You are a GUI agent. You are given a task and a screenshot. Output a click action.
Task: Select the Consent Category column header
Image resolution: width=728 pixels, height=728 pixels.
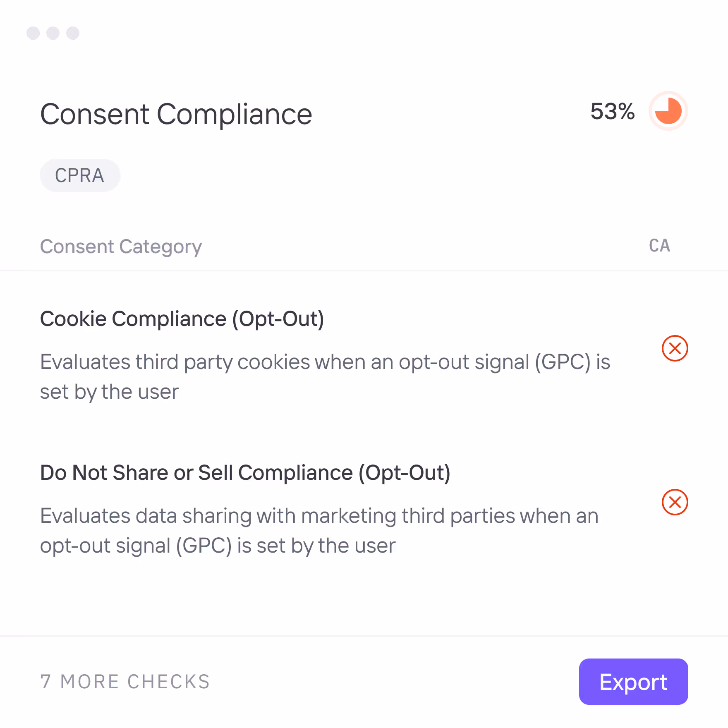tap(121, 246)
